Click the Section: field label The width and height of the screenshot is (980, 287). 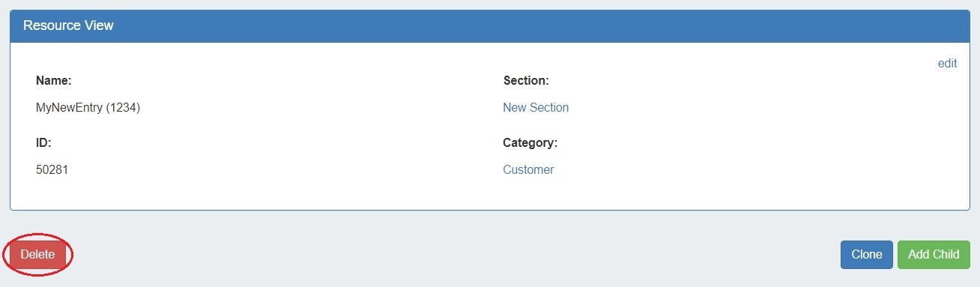526,80
